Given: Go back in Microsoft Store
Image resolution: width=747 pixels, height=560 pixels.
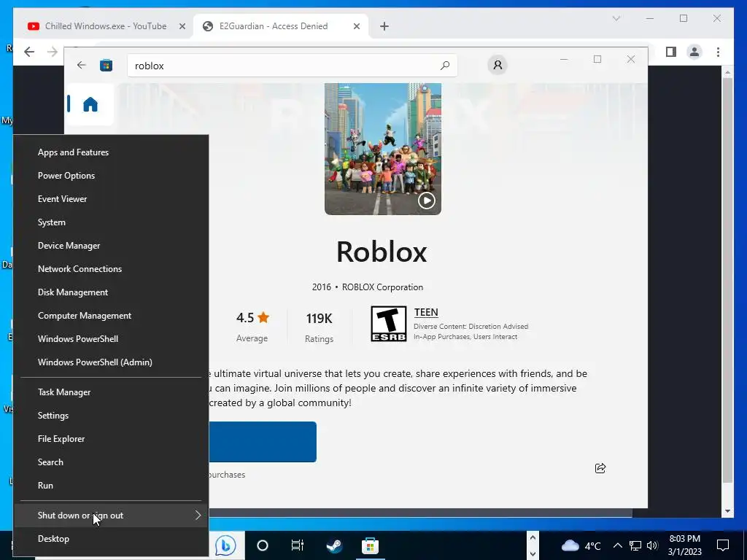Looking at the screenshot, I should pos(82,65).
